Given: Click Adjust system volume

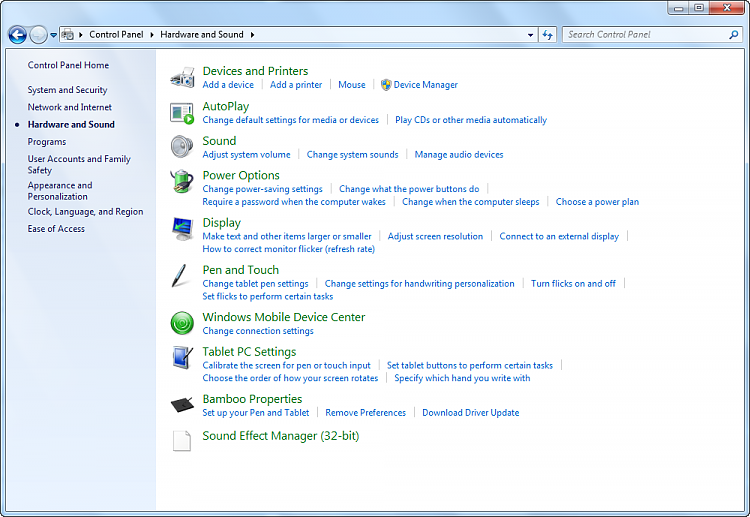Looking at the screenshot, I should click(246, 154).
